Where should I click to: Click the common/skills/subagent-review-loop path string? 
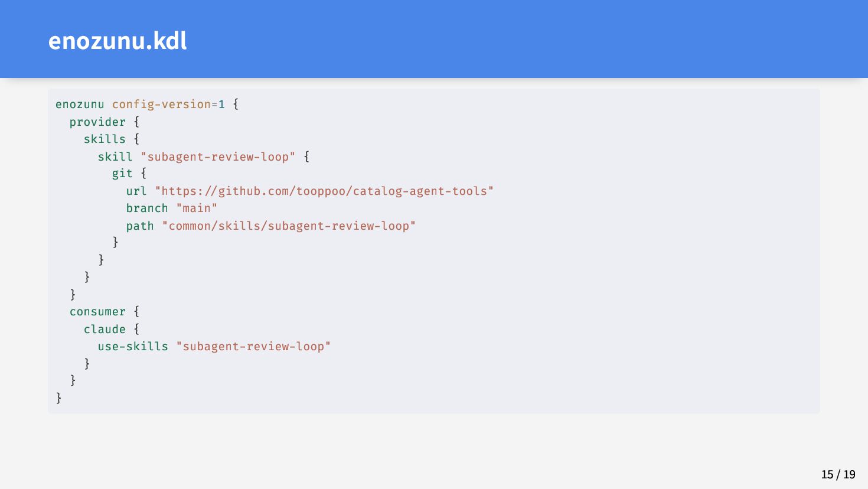tap(289, 226)
